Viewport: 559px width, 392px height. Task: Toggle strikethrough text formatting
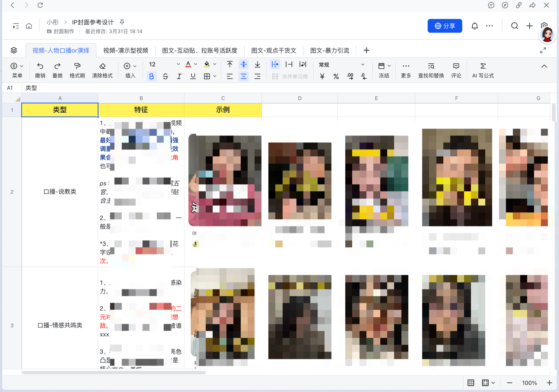click(x=165, y=76)
